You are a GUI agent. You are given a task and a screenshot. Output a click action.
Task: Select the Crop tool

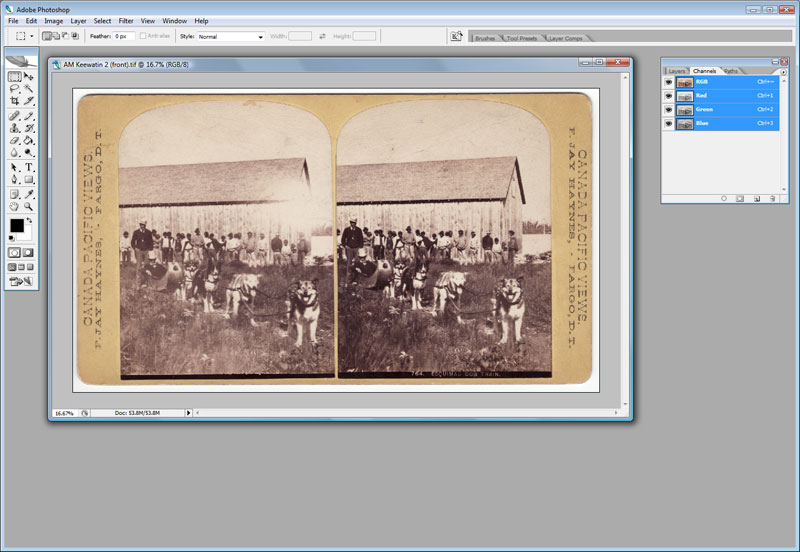(15, 101)
